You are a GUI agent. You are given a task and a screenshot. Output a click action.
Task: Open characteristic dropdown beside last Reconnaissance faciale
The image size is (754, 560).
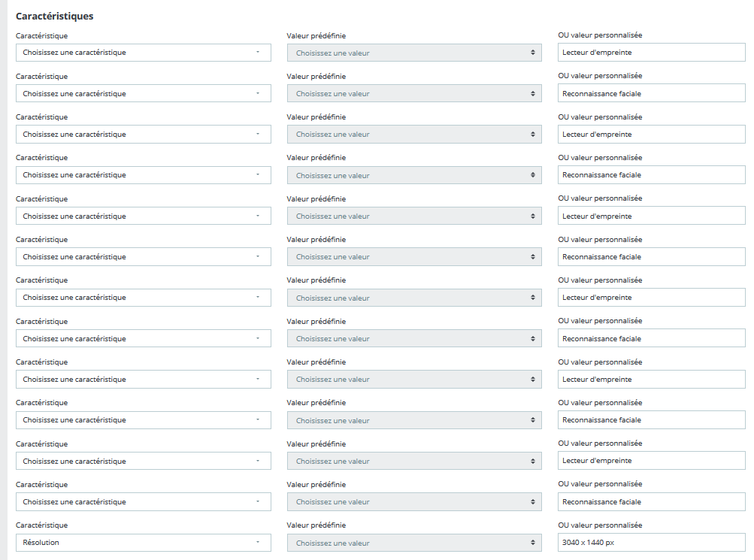[x=144, y=502]
